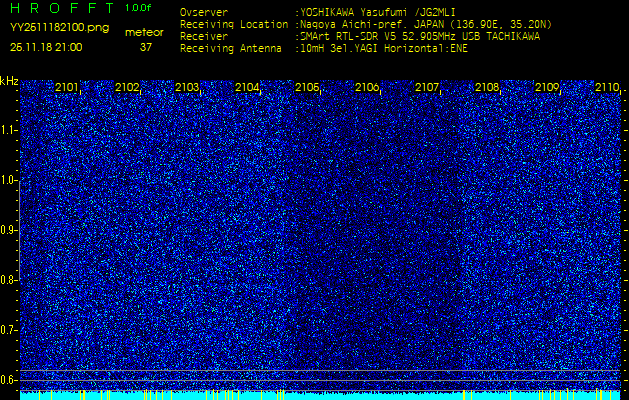
Task: Click the 2108 time marker
Action: 487,87
